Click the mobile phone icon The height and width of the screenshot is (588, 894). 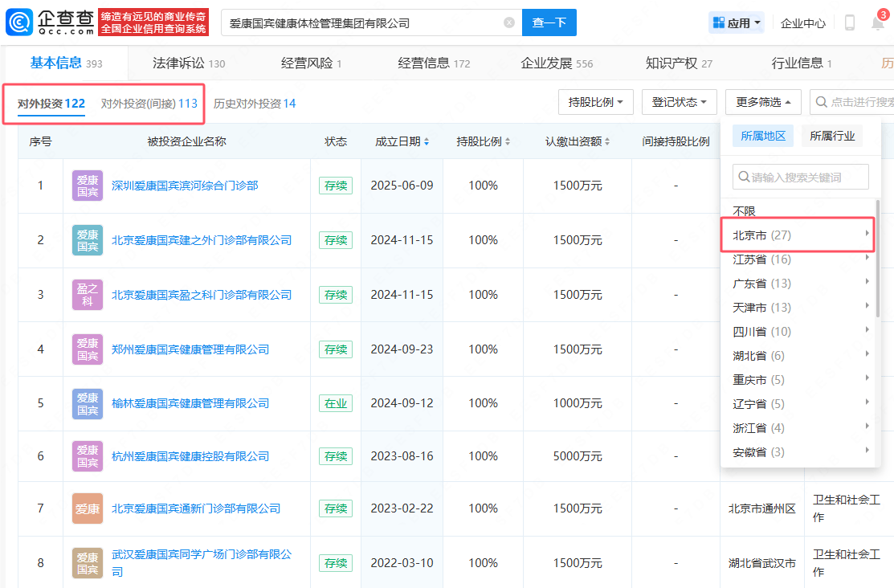point(849,23)
